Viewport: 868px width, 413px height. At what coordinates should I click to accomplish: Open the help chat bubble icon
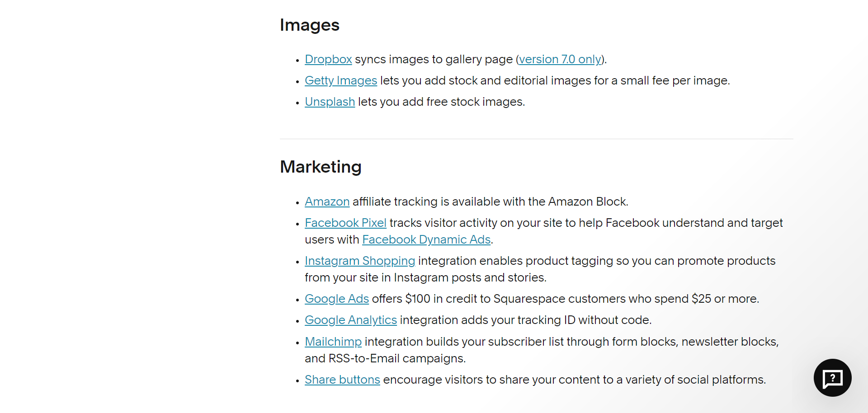point(832,378)
